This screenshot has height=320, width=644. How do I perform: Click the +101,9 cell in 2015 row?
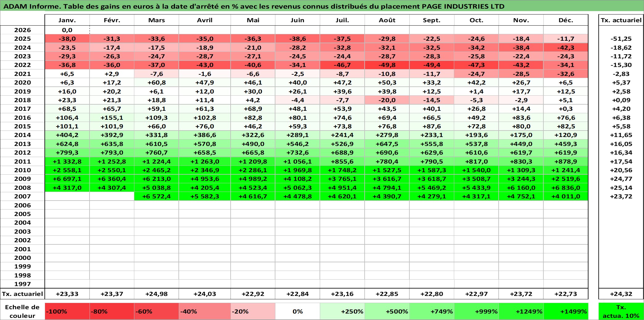pos(112,126)
